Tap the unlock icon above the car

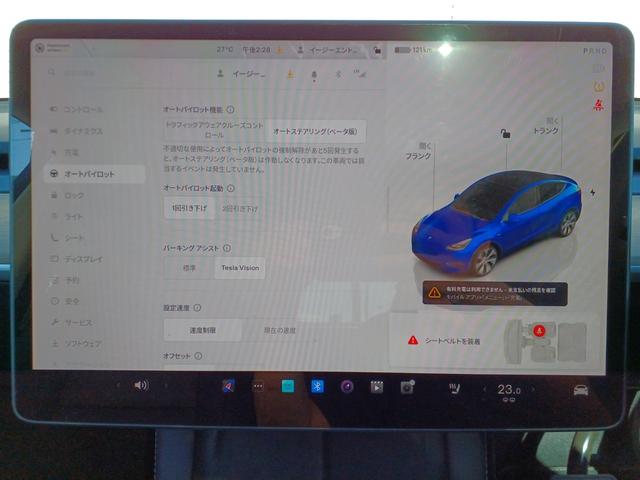(x=505, y=133)
